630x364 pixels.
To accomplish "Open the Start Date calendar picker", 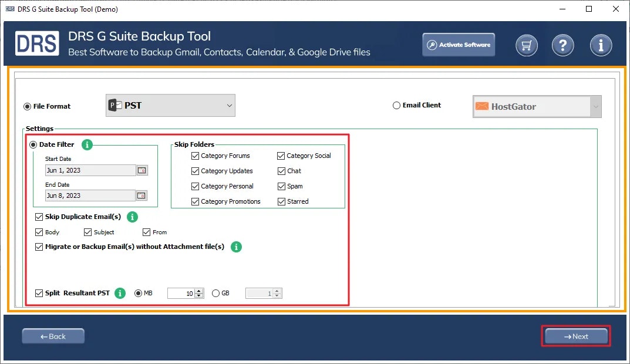I will click(x=142, y=170).
